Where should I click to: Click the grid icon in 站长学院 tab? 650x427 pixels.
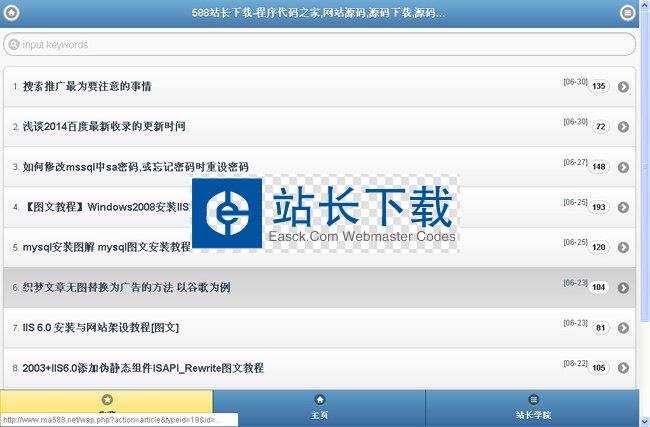(533, 400)
